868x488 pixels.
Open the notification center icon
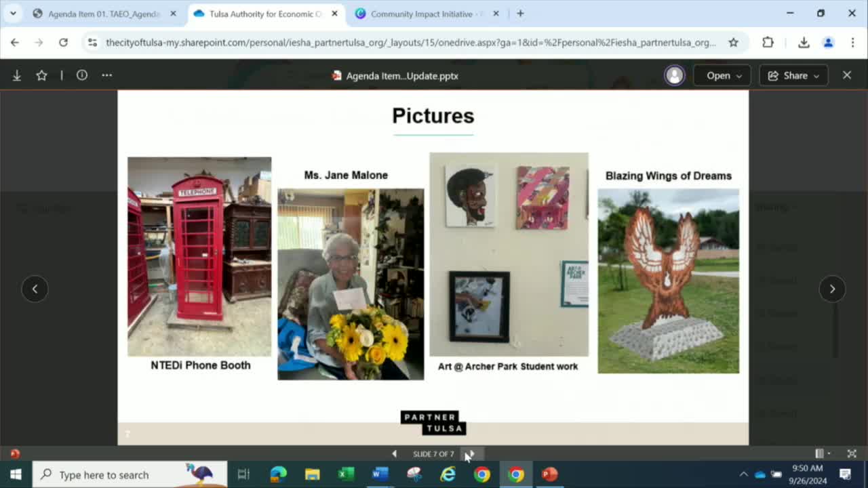[x=846, y=474]
